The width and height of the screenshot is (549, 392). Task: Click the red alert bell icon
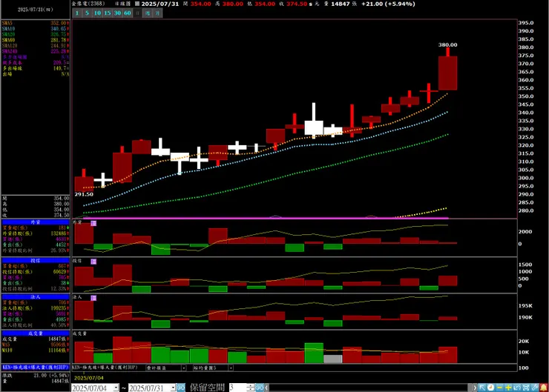[544, 388]
